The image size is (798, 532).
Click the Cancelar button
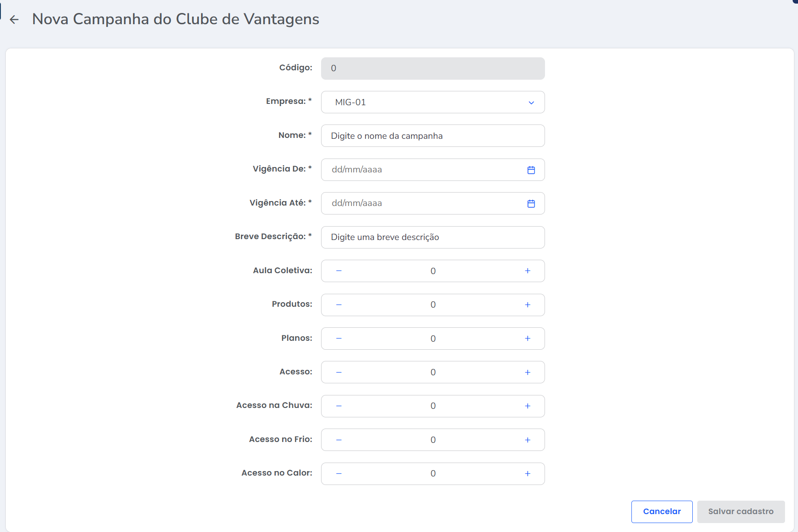(661, 511)
